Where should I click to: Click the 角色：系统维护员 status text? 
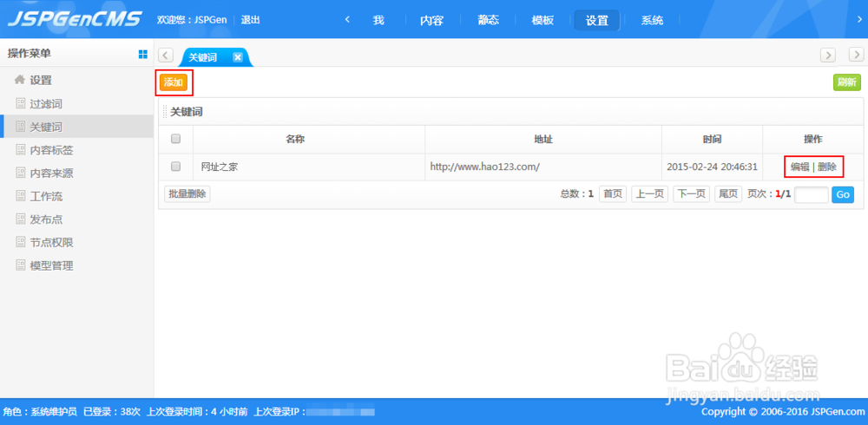point(40,412)
